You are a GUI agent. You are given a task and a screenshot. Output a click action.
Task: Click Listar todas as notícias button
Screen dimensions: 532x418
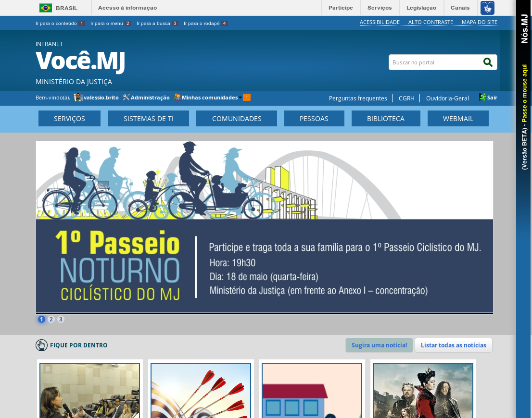click(453, 345)
